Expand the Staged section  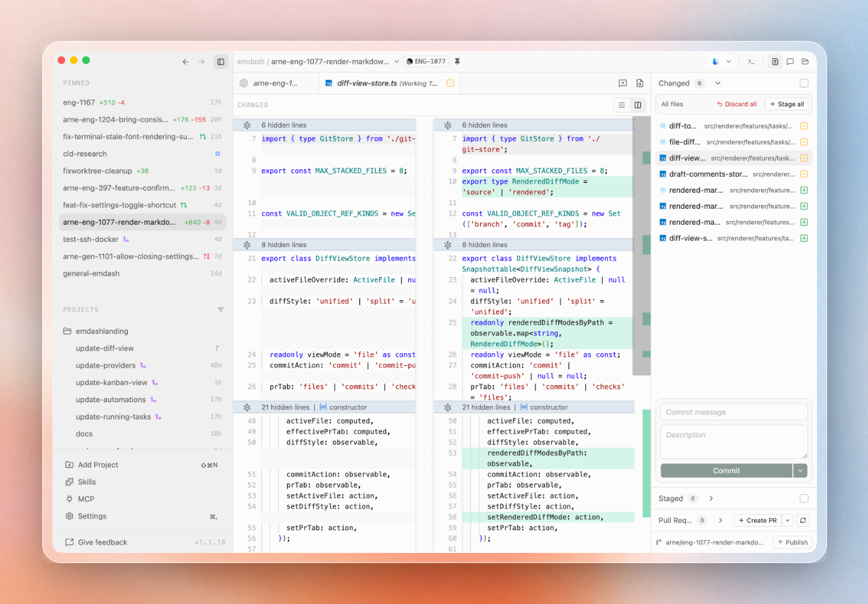(x=711, y=499)
